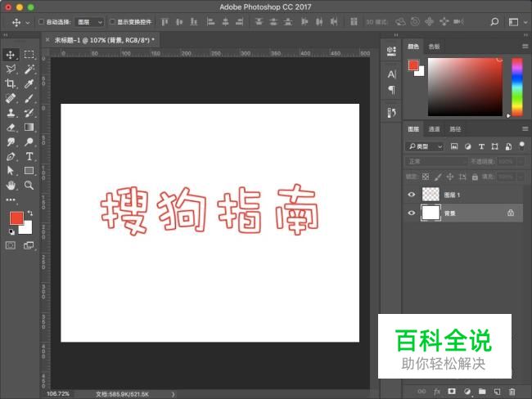Screen dimensions: 532x399
Task: Select the Rectangular Marquee tool
Action: tap(29, 55)
